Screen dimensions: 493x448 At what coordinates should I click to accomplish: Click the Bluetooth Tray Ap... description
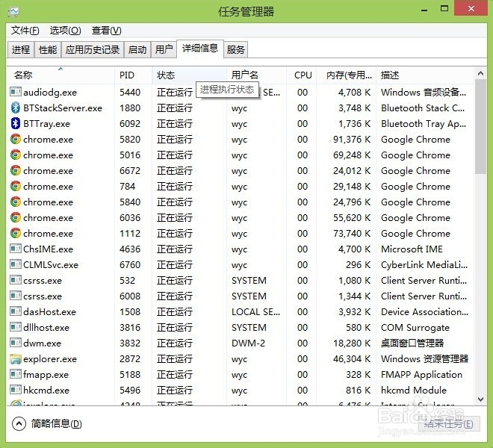click(424, 123)
